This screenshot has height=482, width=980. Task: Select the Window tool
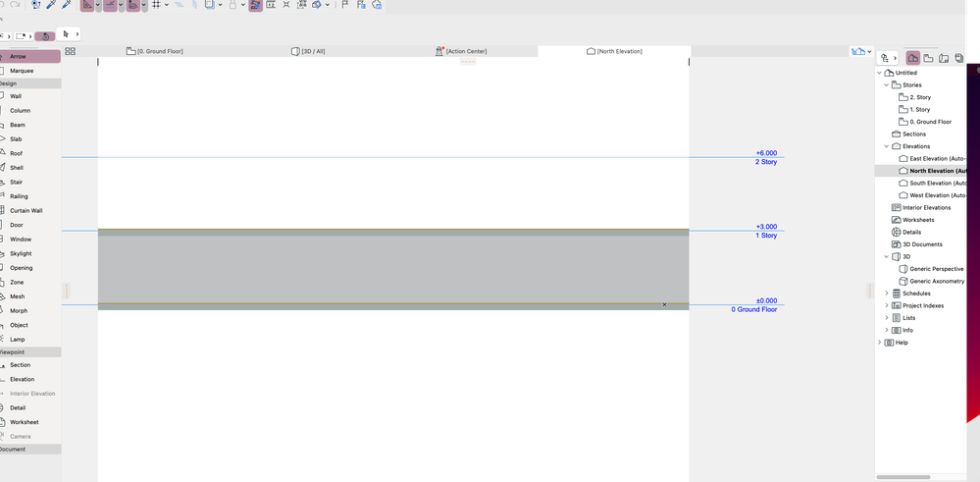click(x=30, y=240)
